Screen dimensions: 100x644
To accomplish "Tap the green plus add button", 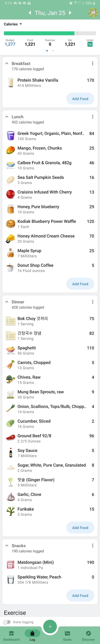I will point(50,626).
